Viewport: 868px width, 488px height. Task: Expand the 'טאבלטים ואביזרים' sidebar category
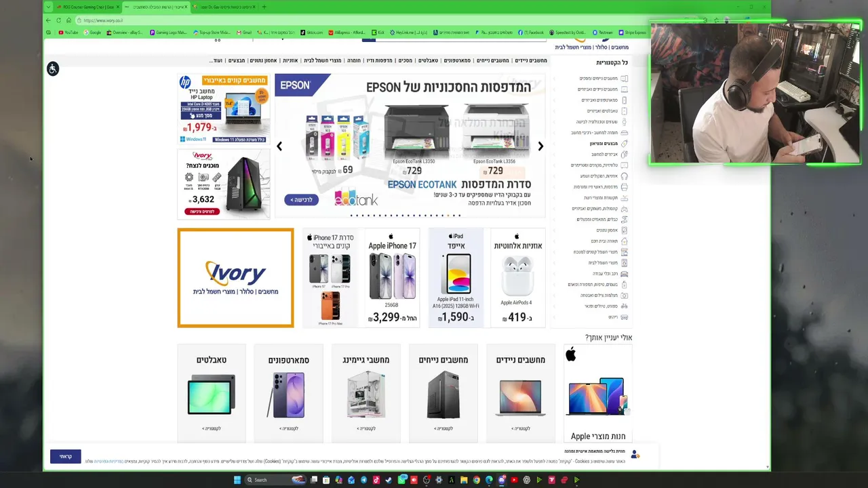602,111
